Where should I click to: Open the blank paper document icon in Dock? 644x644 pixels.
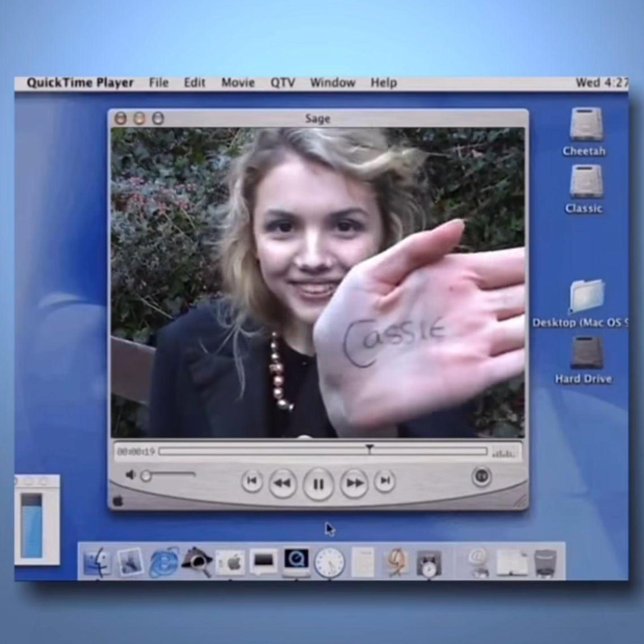pyautogui.click(x=363, y=562)
